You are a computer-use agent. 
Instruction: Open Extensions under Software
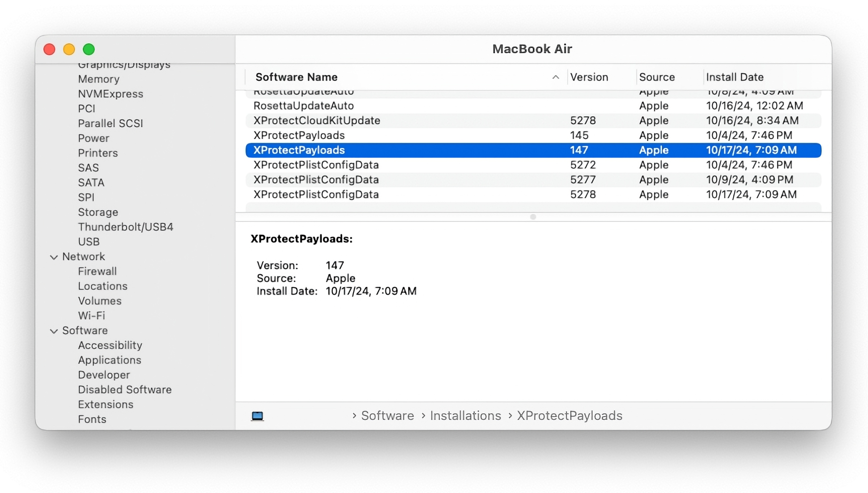tap(106, 404)
